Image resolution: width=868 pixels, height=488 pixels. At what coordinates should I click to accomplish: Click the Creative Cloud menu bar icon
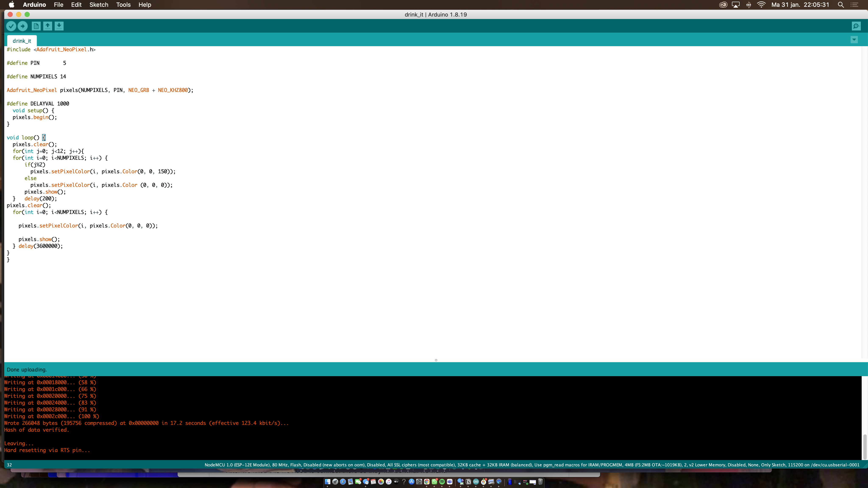coord(723,5)
